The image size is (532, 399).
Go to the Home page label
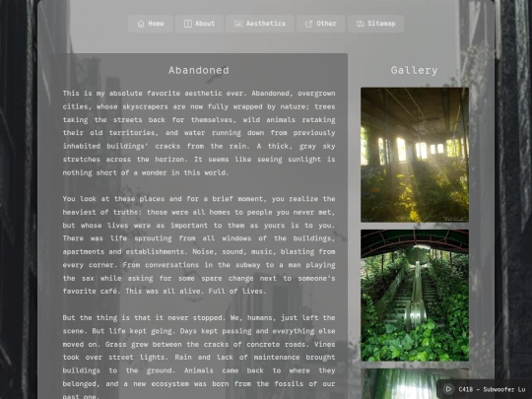(x=156, y=24)
